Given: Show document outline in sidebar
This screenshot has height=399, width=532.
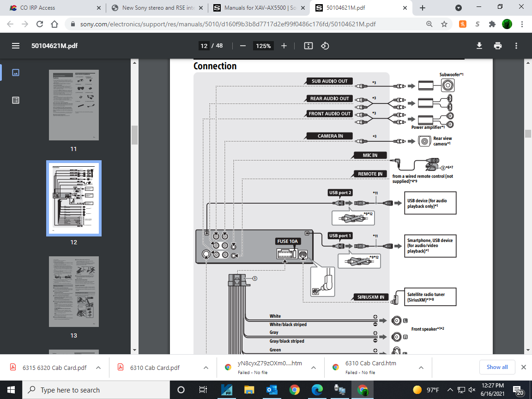Looking at the screenshot, I should coord(16,100).
